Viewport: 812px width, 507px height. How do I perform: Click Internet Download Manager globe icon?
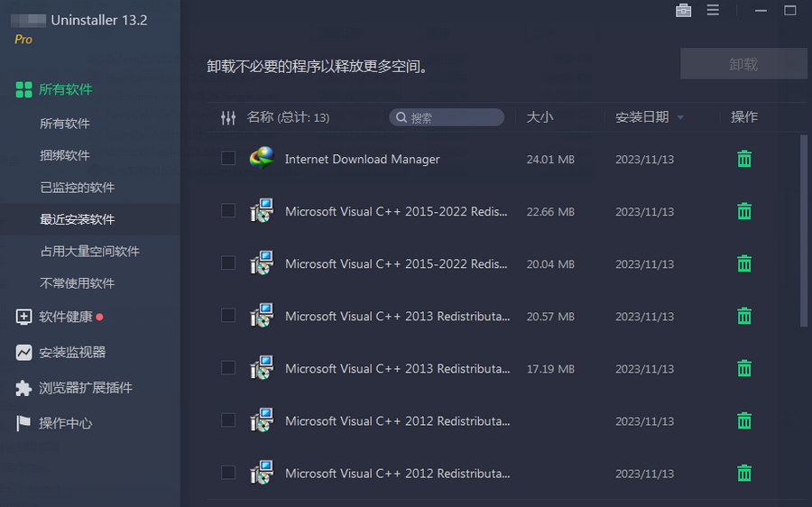pyautogui.click(x=262, y=159)
